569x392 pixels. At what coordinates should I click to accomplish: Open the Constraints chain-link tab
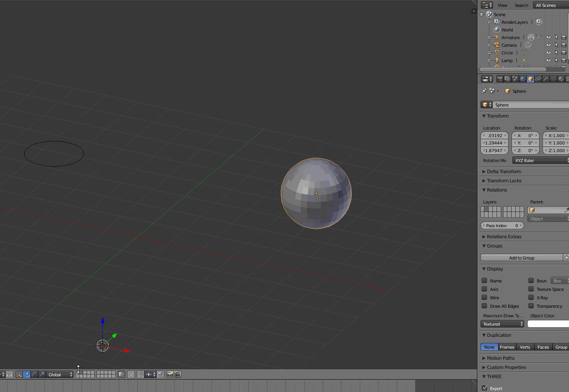pos(538,79)
